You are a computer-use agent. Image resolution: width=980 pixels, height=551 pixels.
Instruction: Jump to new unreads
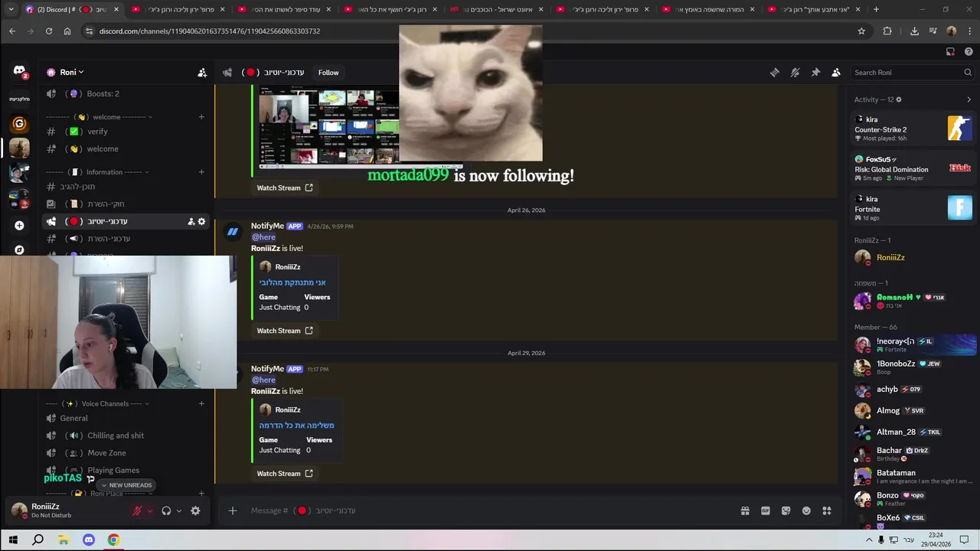pyautogui.click(x=126, y=485)
